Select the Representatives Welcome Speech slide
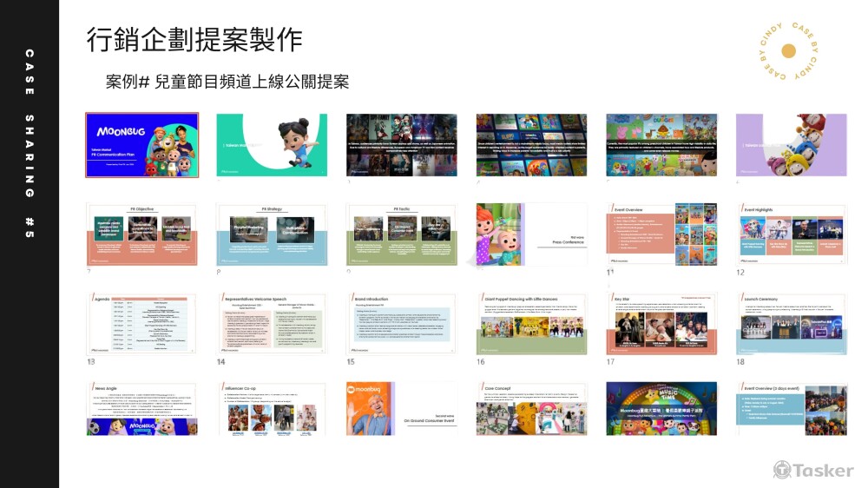 (272, 324)
